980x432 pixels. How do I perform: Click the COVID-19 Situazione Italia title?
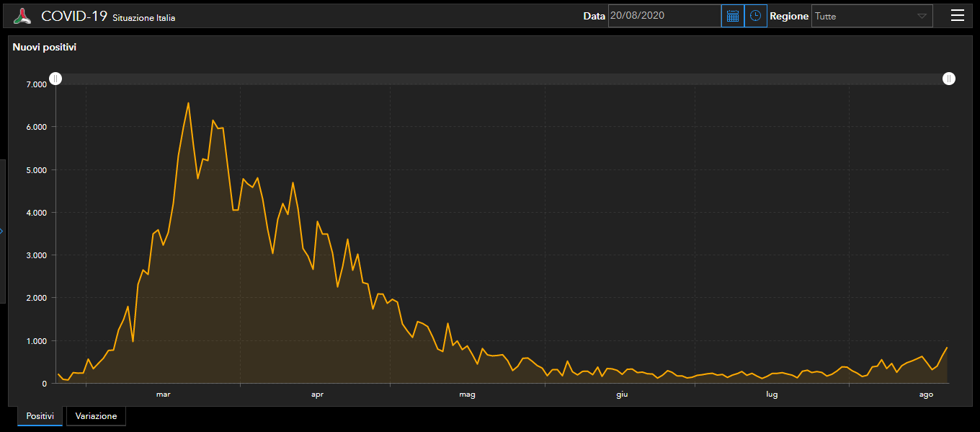pos(108,17)
